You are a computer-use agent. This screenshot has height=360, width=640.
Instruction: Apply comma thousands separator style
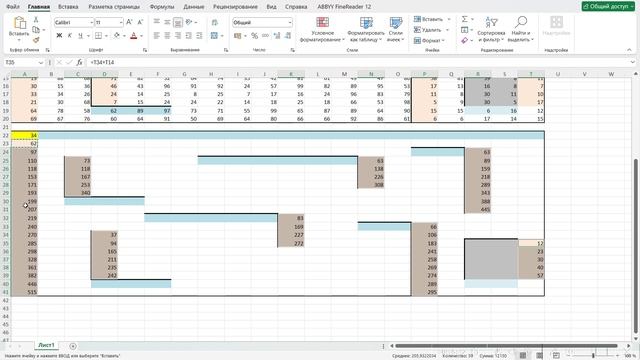click(x=265, y=36)
